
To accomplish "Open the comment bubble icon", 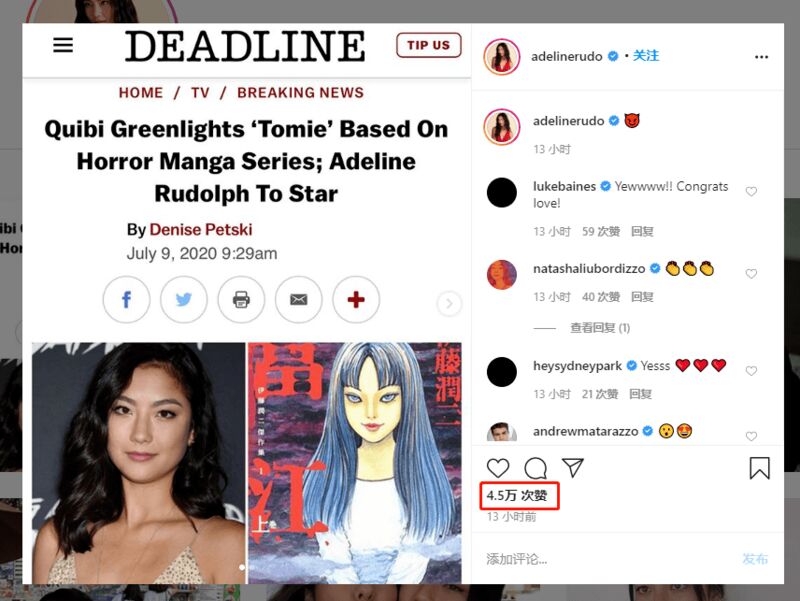I will coord(536,468).
